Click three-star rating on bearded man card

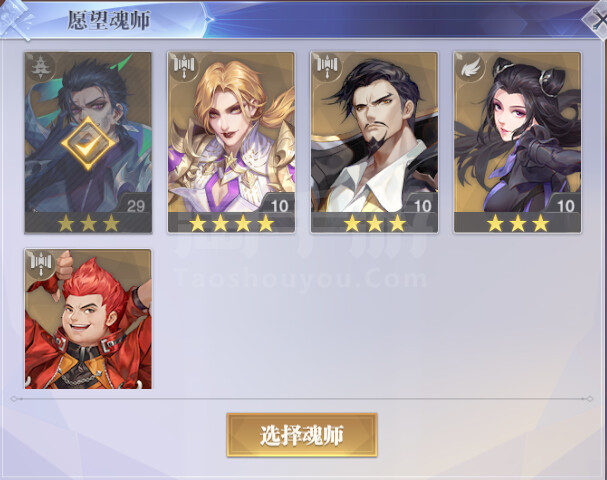[375, 223]
